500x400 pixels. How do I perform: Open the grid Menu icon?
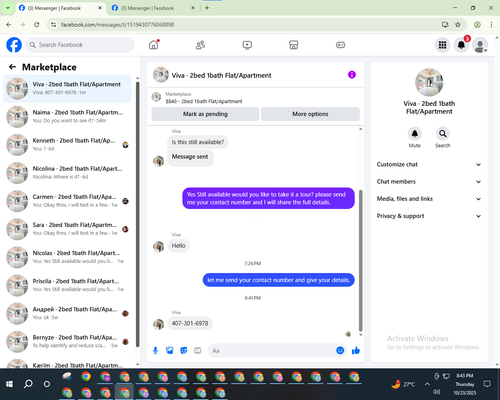pyautogui.click(x=442, y=45)
